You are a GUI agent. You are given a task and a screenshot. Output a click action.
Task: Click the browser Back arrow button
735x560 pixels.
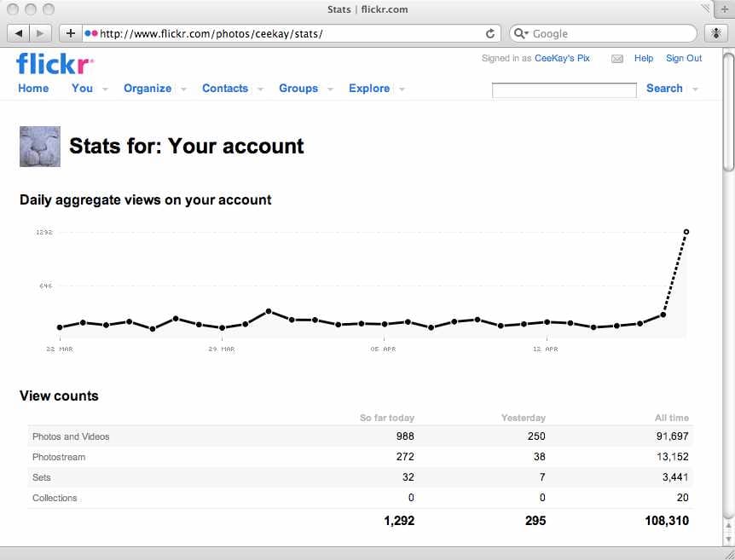[19, 33]
